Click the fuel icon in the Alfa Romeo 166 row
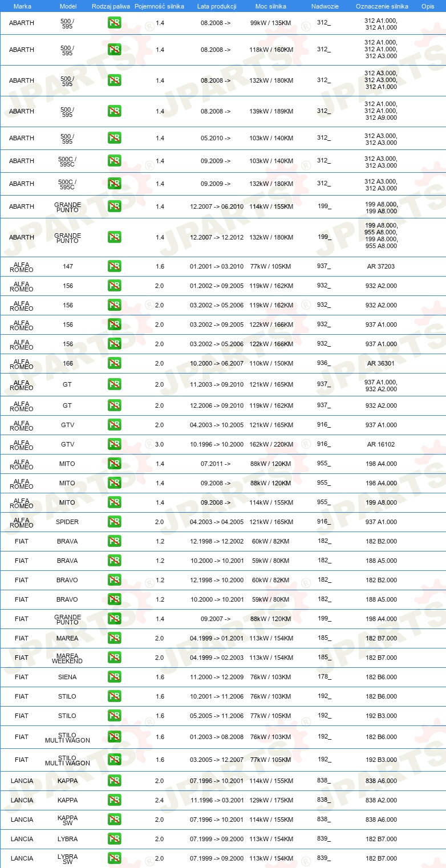This screenshot has height=868, width=446. [x=114, y=363]
